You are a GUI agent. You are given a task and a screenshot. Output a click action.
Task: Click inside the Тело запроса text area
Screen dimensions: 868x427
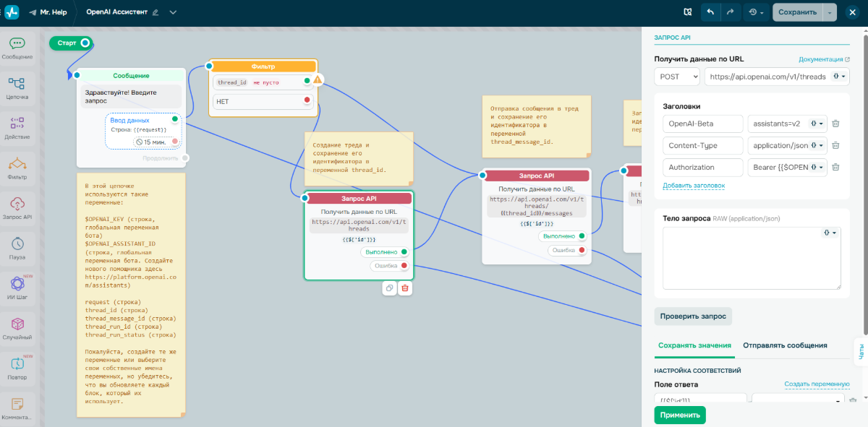pos(752,258)
